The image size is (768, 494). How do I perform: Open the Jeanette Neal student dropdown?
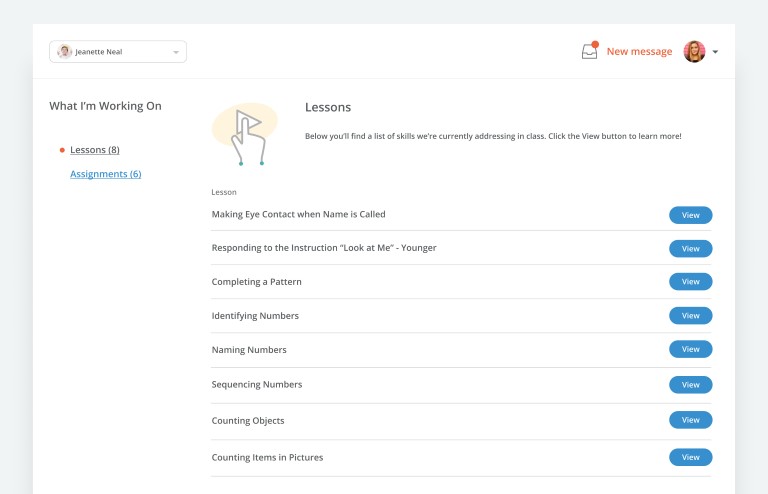point(118,51)
